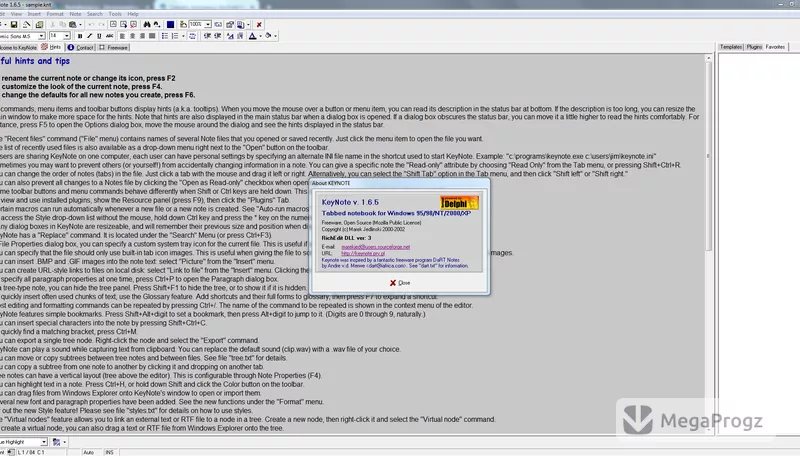Click the Copy icon in toolbar

click(x=62, y=24)
